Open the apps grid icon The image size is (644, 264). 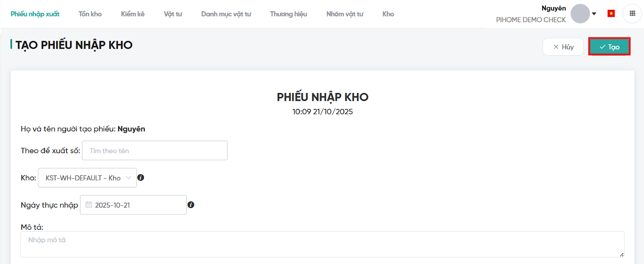pos(632,14)
